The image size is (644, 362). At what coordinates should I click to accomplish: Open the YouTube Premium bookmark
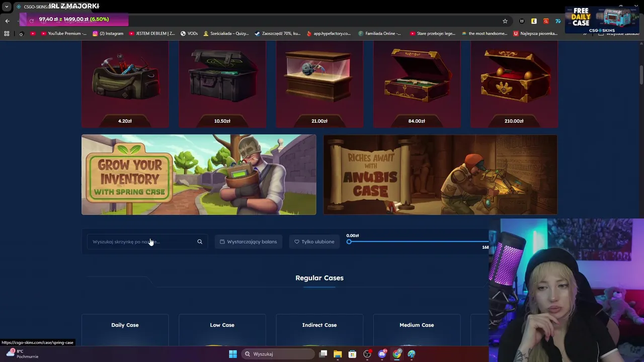[63, 34]
